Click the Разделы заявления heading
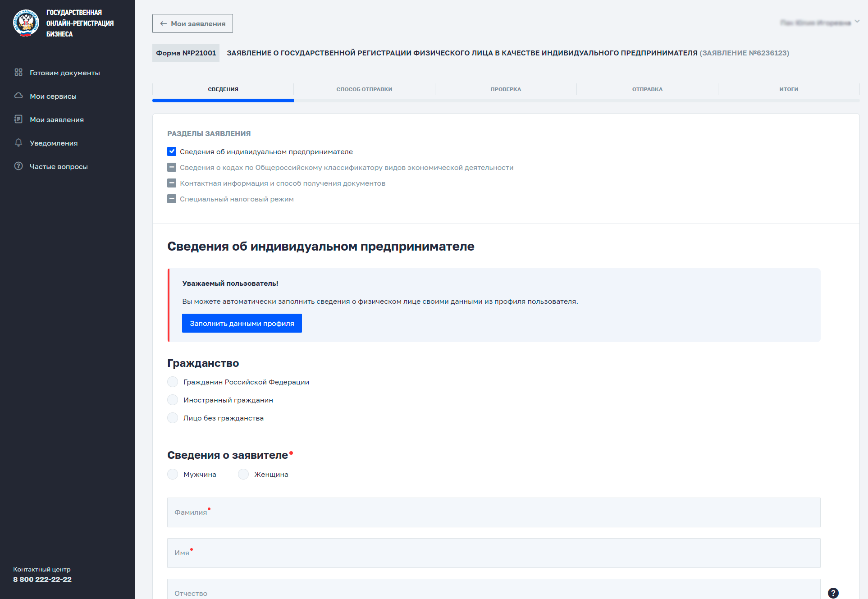Screen dimensions: 868x599 coord(209,134)
